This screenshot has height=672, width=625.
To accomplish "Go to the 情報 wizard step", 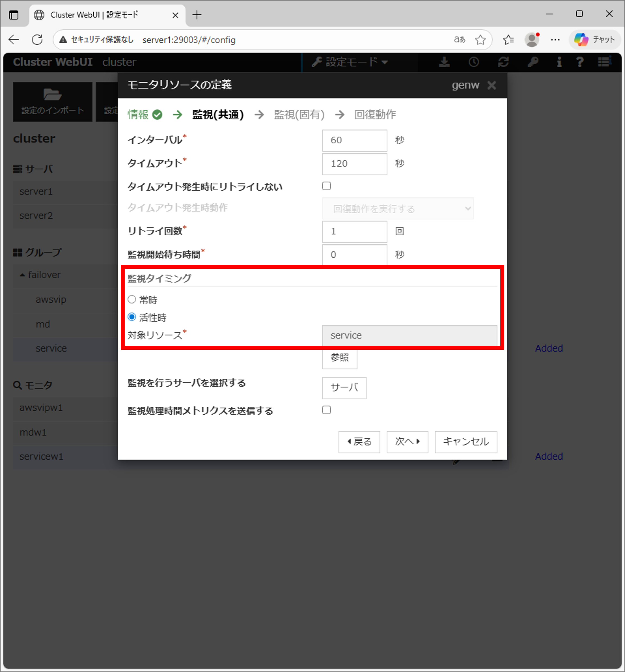I will tap(138, 115).
